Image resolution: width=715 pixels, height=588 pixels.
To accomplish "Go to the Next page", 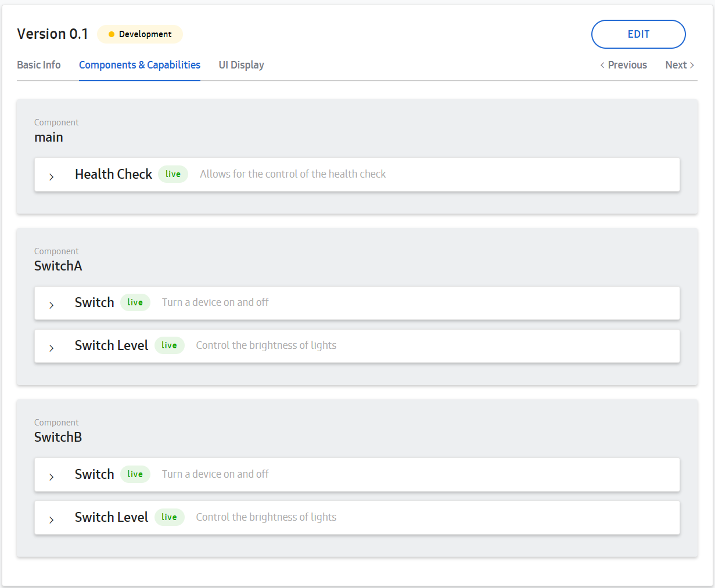I will tap(680, 65).
